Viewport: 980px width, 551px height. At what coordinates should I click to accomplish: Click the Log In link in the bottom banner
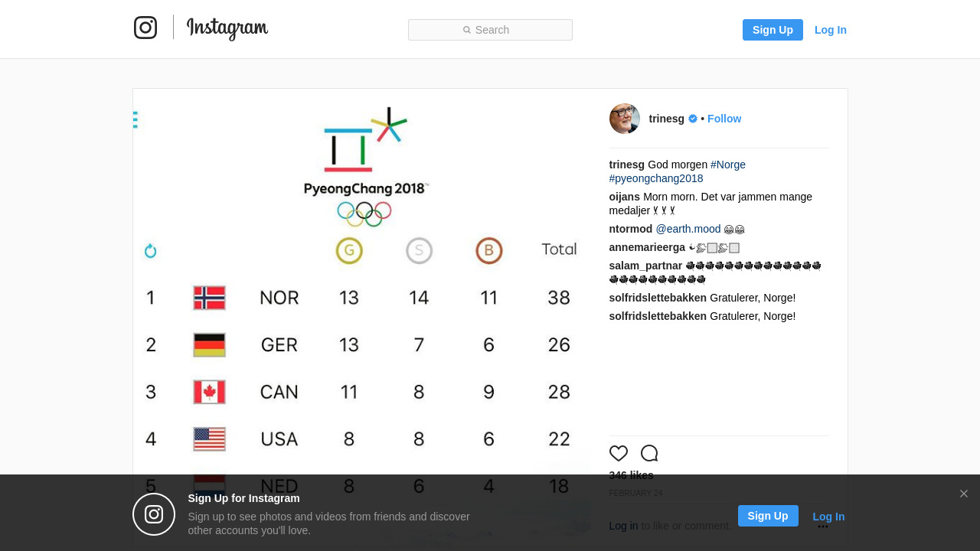tap(828, 517)
